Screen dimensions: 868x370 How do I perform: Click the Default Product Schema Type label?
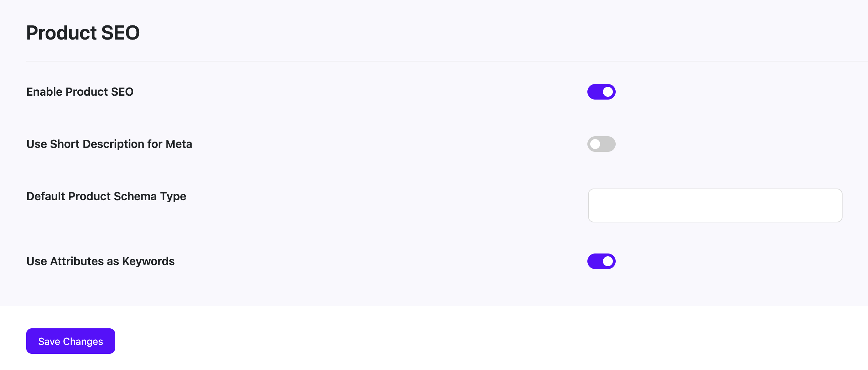[106, 196]
